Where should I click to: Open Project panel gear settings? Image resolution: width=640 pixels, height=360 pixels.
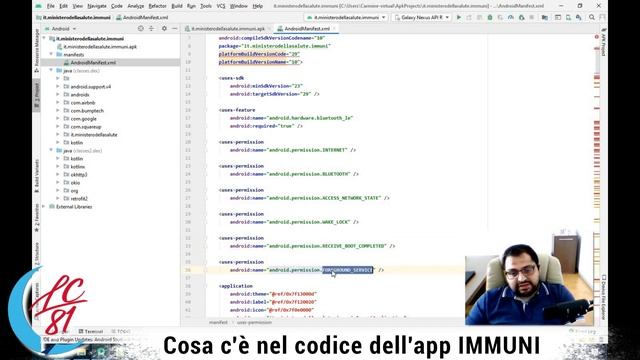click(x=164, y=29)
